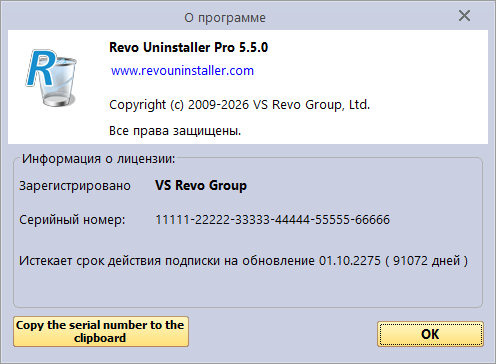Click the Revo Uninstaller Pro 5.5.0 title
The width and height of the screenshot is (496, 364).
189,47
